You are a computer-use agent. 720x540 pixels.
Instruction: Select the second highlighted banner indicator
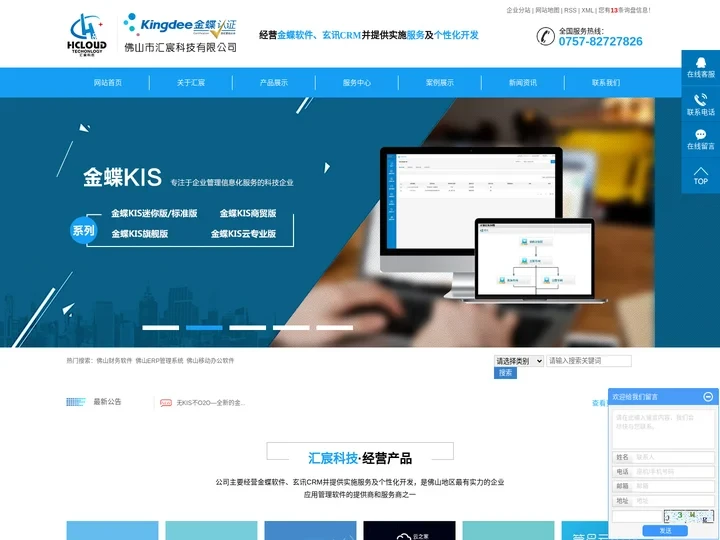(204, 327)
